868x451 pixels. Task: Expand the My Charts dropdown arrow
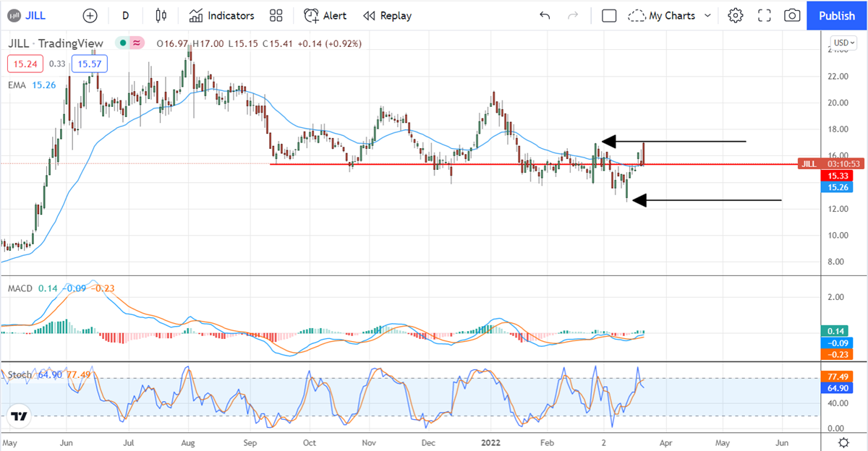coord(707,15)
